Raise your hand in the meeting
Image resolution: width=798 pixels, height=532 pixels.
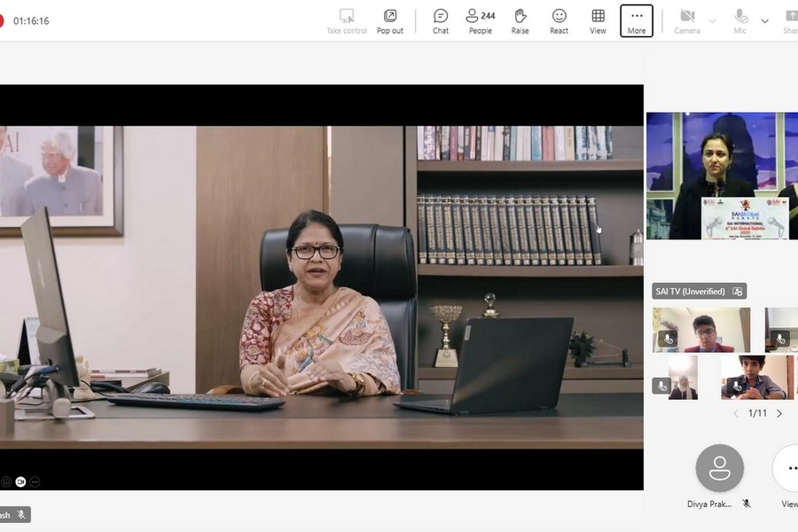[520, 20]
